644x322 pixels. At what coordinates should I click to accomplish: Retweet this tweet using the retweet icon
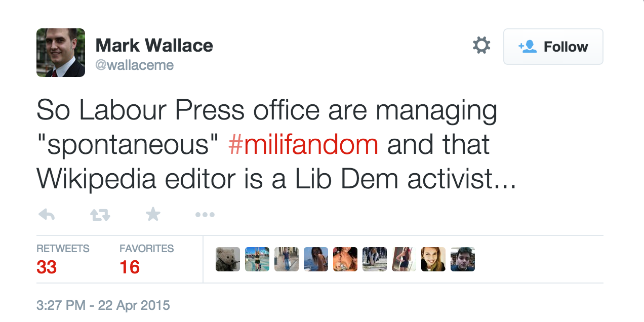pos(100,215)
